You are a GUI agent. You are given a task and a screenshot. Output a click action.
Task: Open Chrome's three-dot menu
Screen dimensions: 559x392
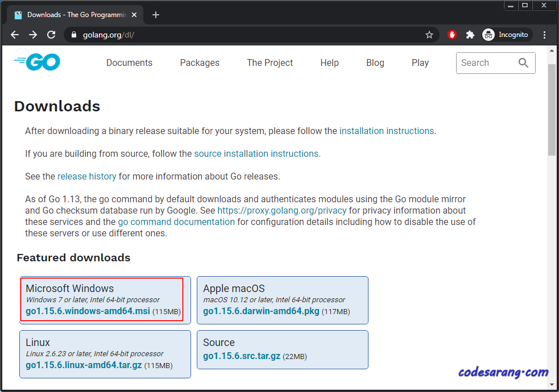(x=544, y=35)
